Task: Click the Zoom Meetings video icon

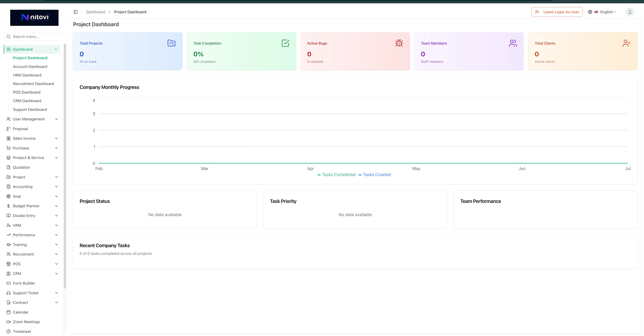Action: [x=9, y=322]
